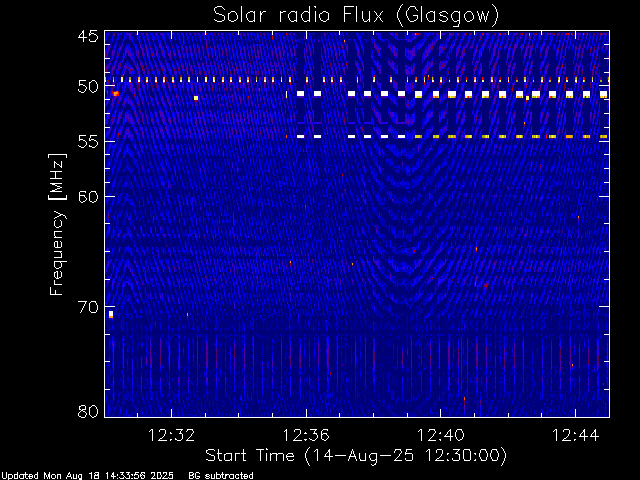
Task: Click the 'BG subtracted' text
Action: point(221,476)
